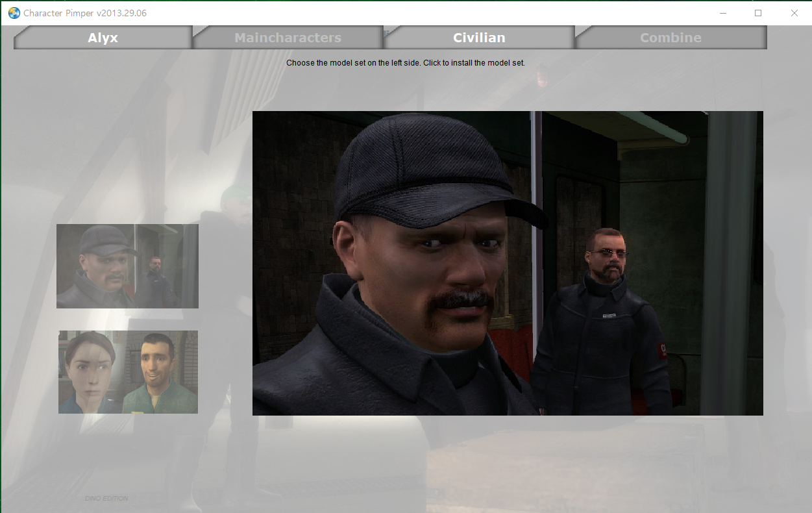Install the woman and smiling man model set
The height and width of the screenshot is (513, 812).
[128, 372]
